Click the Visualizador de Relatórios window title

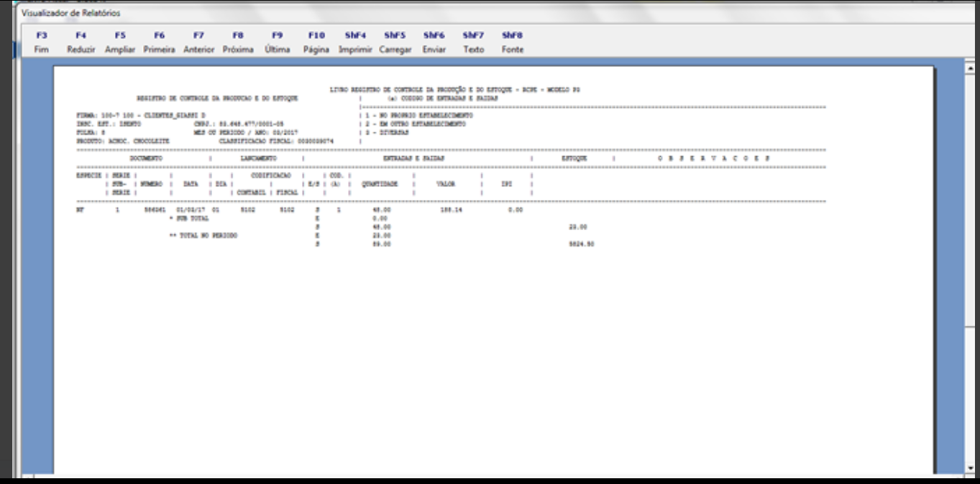71,13
